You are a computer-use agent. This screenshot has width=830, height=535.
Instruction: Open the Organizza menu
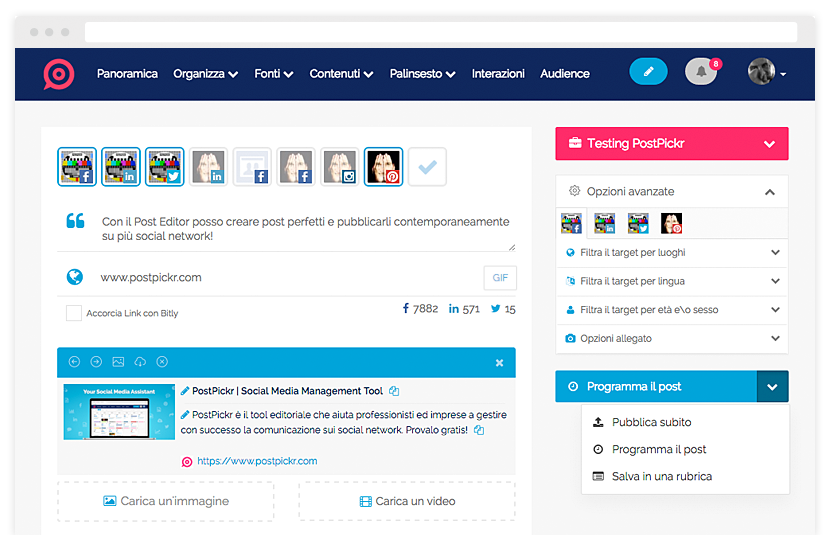tap(205, 74)
